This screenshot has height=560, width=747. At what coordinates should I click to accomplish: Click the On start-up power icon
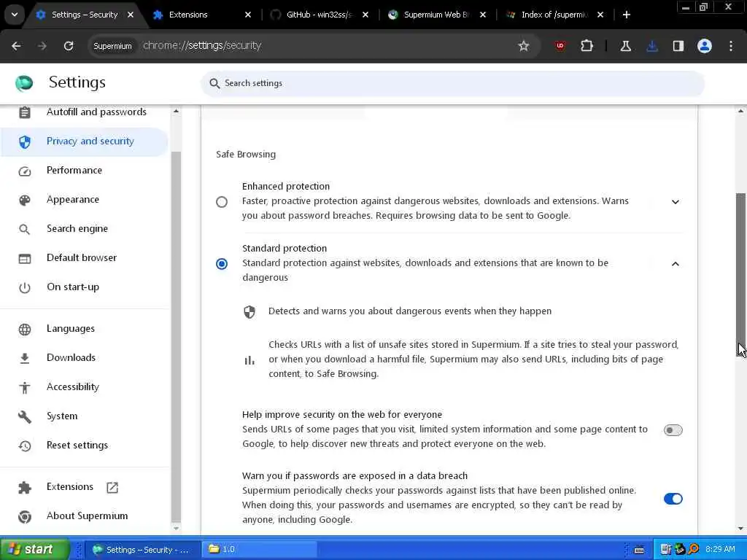click(x=24, y=287)
